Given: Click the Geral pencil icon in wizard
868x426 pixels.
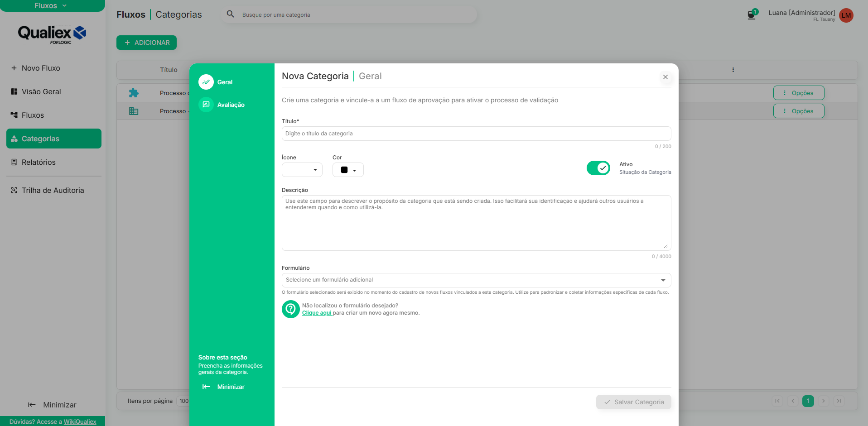Looking at the screenshot, I should tap(206, 82).
